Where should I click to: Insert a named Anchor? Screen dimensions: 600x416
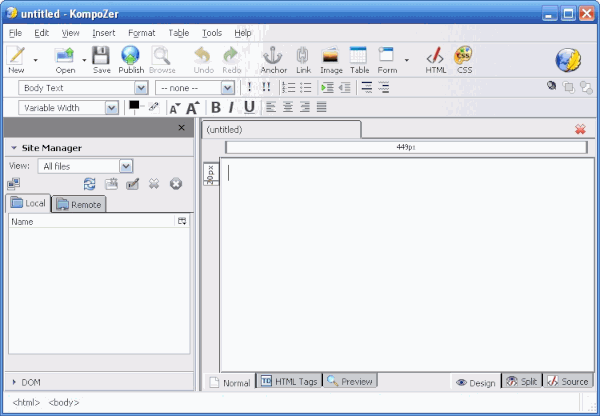274,60
